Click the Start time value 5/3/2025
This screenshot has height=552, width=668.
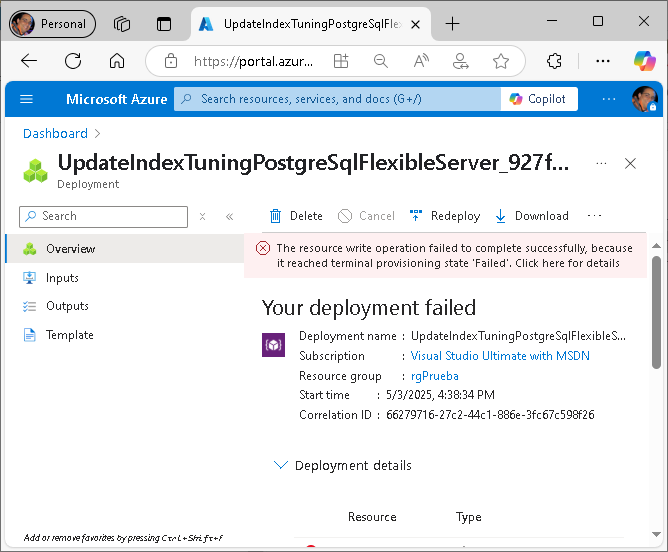coord(440,395)
